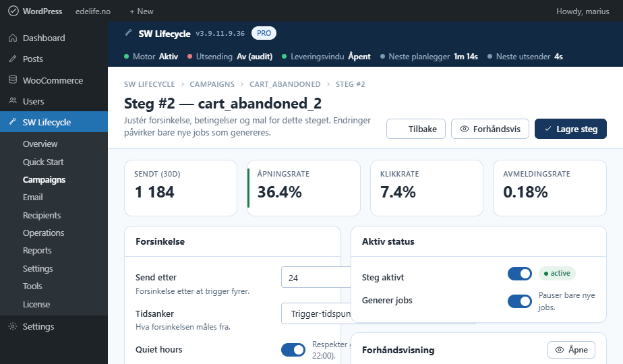Open the Recipients submenu item
Screen dimensions: 623x364
pos(42,216)
